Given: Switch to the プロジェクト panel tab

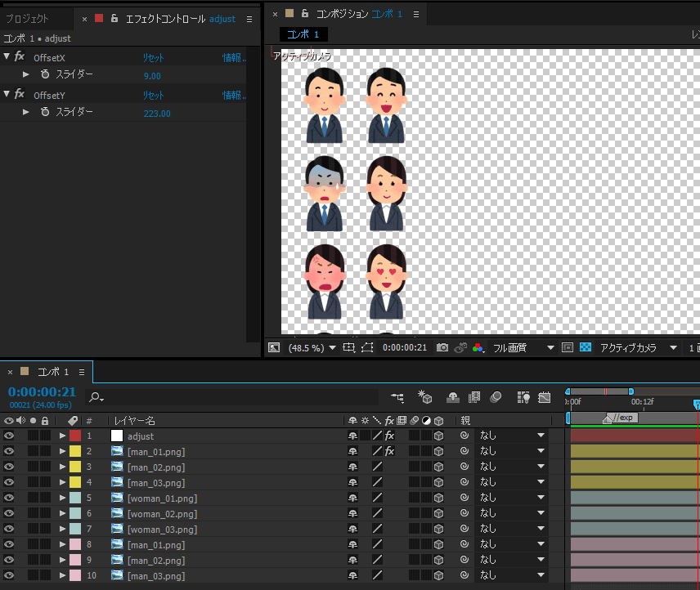Looking at the screenshot, I should [27, 18].
